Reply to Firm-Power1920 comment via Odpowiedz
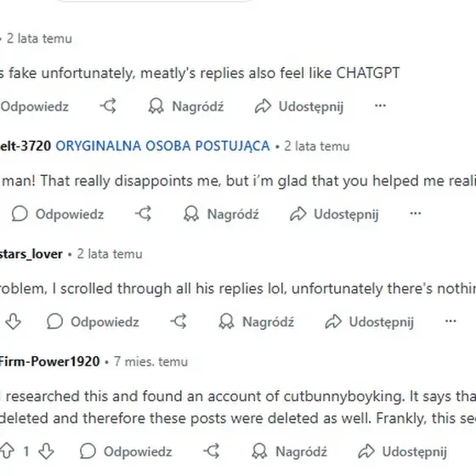 click(x=126, y=451)
